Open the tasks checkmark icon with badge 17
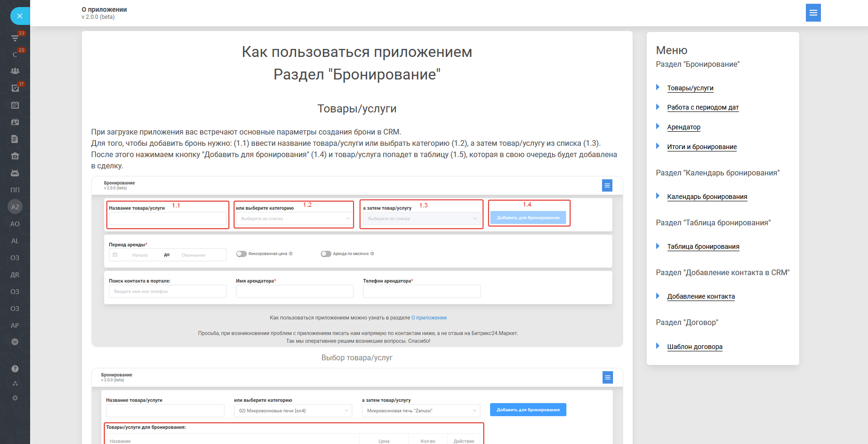868x444 pixels. pos(15,88)
